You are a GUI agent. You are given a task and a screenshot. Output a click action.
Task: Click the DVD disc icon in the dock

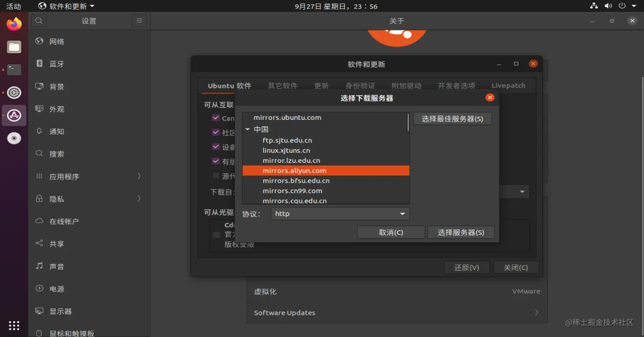[14, 138]
